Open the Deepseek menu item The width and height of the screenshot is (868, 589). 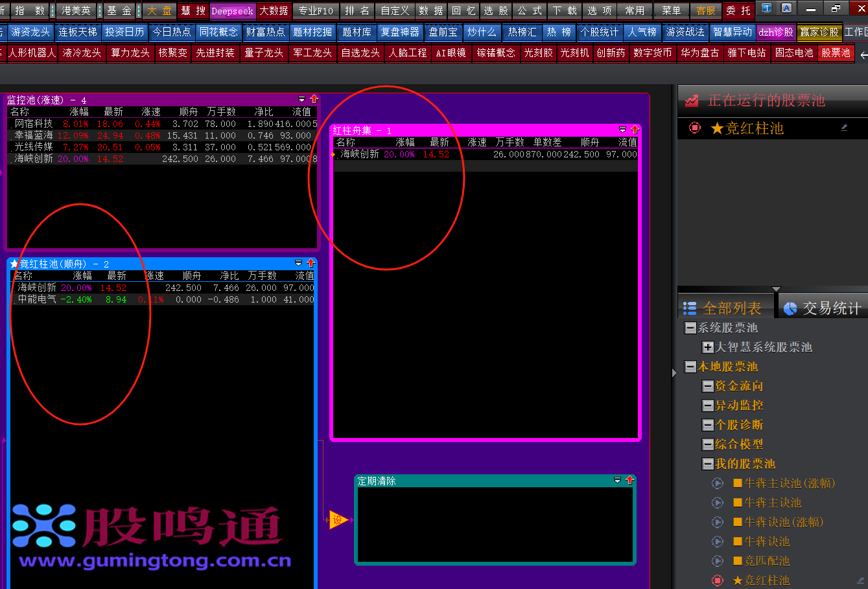pyautogui.click(x=232, y=11)
